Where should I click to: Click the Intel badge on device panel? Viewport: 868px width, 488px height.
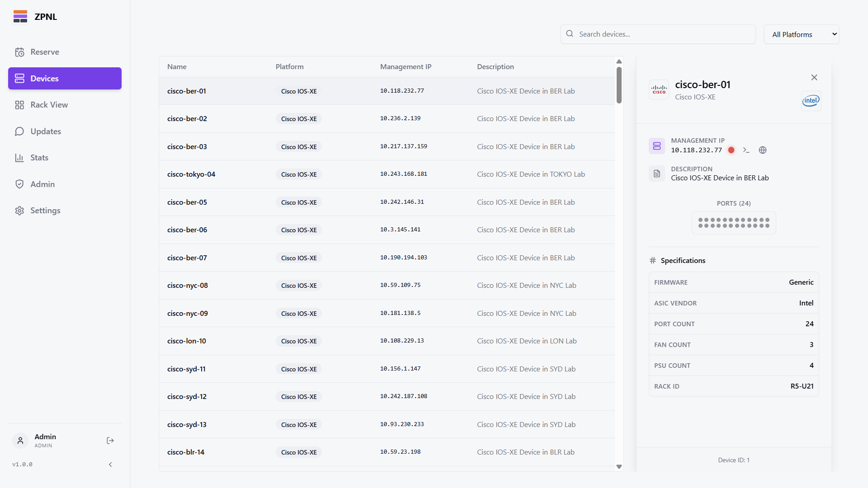click(x=811, y=101)
